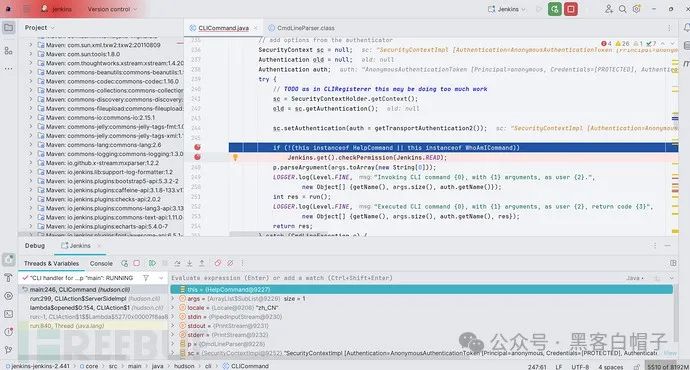Click Step Into in debug toolbar

coord(189,263)
